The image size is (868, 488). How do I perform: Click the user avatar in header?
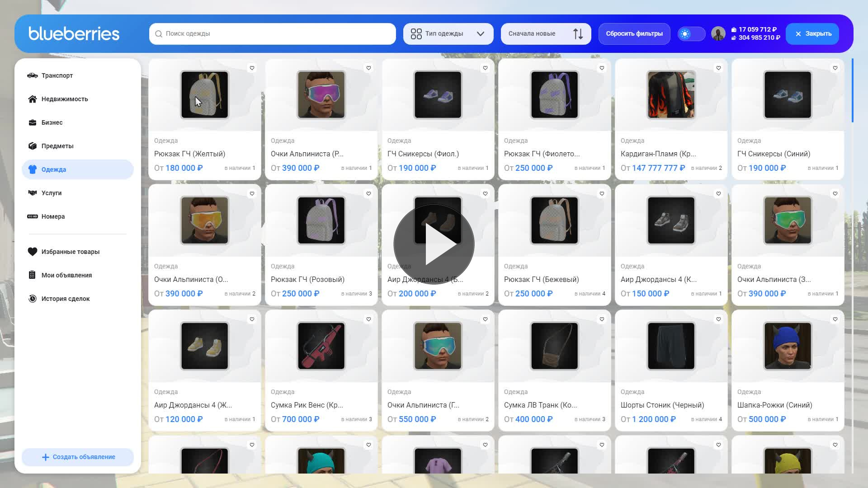click(x=718, y=34)
